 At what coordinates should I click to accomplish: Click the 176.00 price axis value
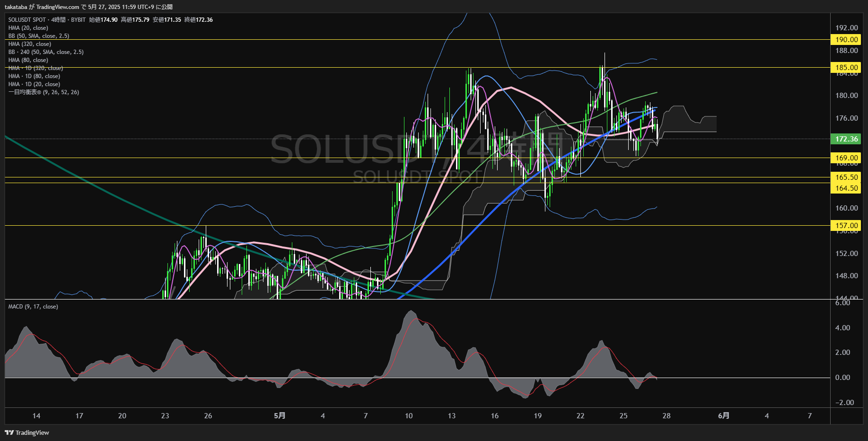[x=846, y=118]
